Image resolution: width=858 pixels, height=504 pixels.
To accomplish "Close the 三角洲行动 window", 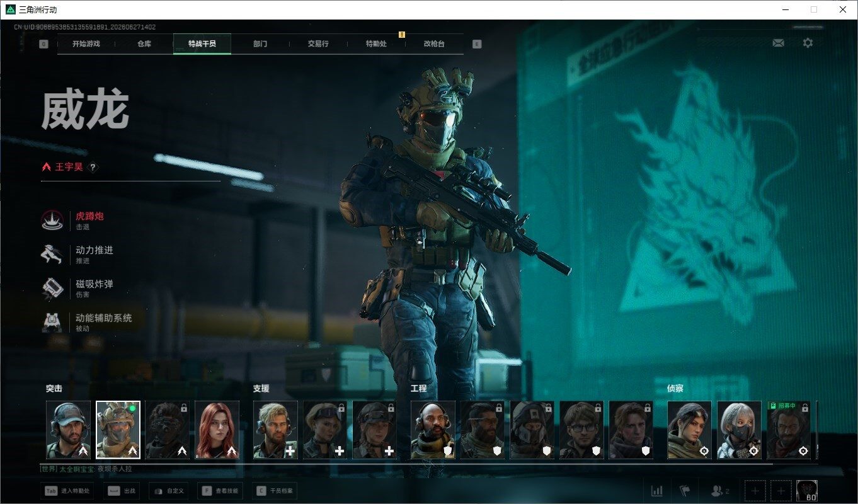I will pyautogui.click(x=843, y=9).
